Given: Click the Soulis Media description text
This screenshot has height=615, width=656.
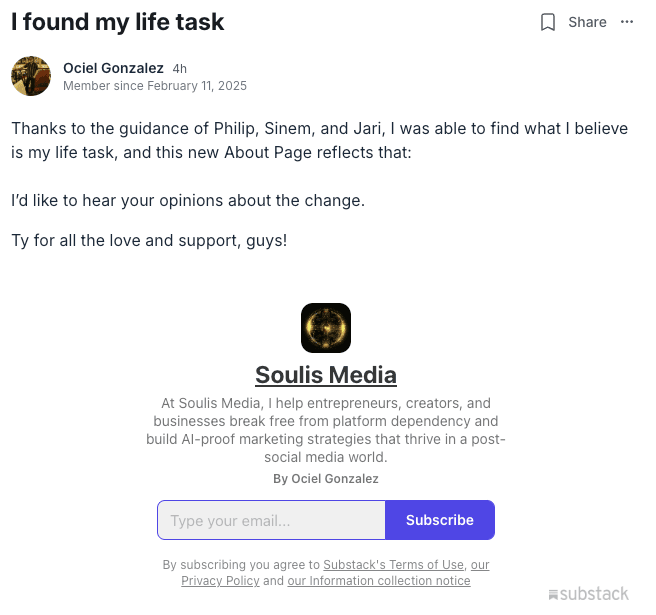Looking at the screenshot, I should coord(326,430).
